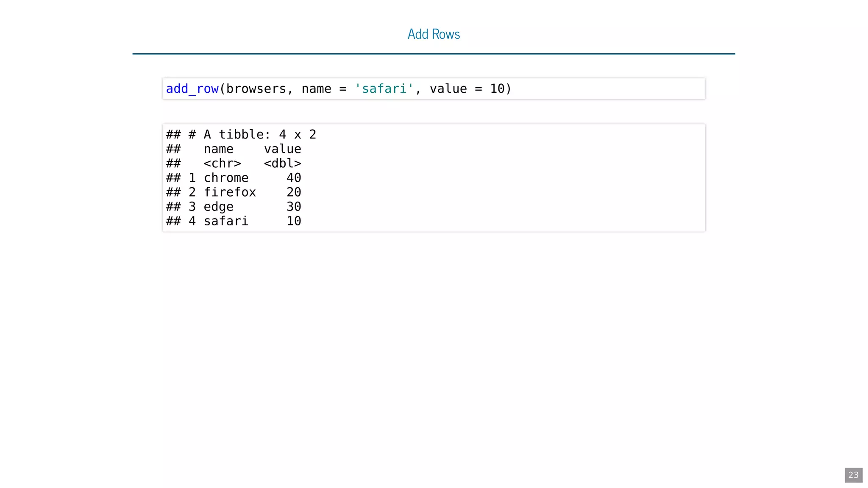
Task: Click 'browsers' argument in the code
Action: [256, 89]
